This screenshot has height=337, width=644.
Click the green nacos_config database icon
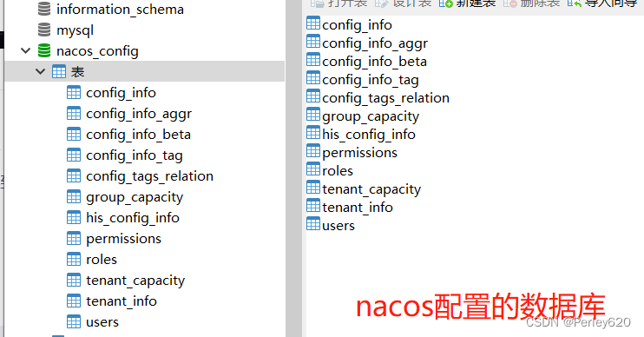pos(44,50)
